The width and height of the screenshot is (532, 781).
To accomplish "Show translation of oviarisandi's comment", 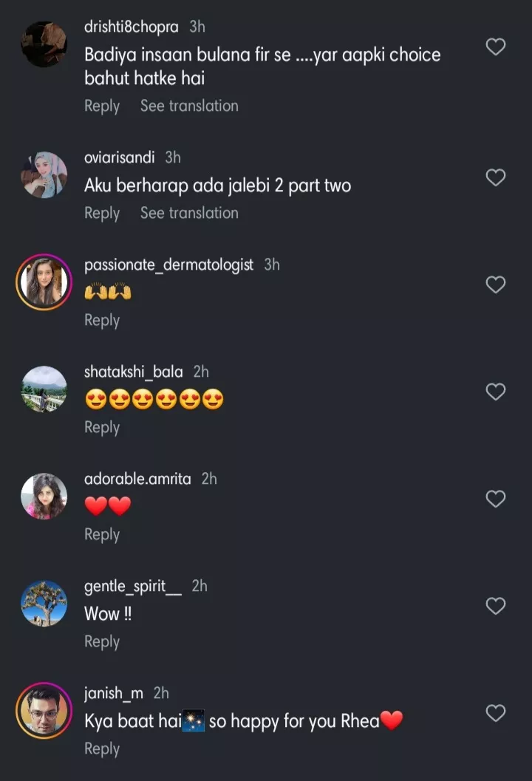I will coord(189,213).
